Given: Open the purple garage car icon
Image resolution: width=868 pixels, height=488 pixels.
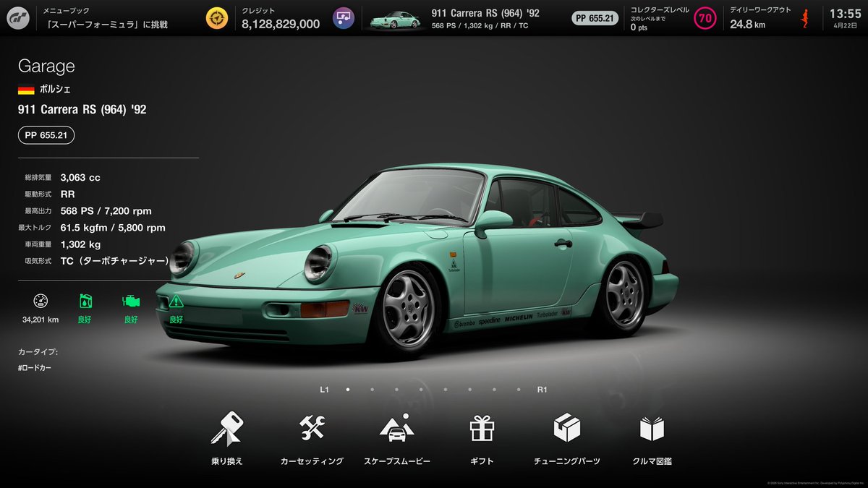Looking at the screenshot, I should 344,18.
